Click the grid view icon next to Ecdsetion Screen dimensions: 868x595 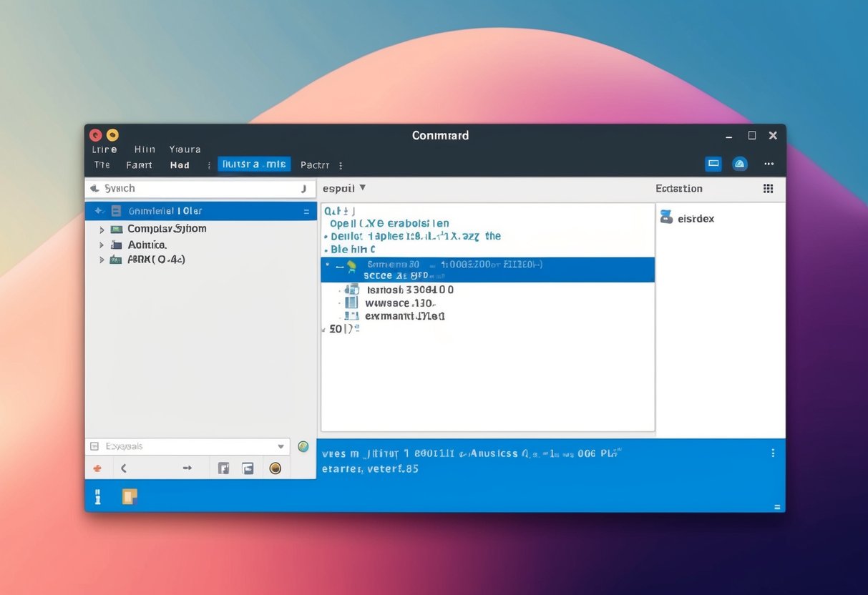tap(769, 188)
